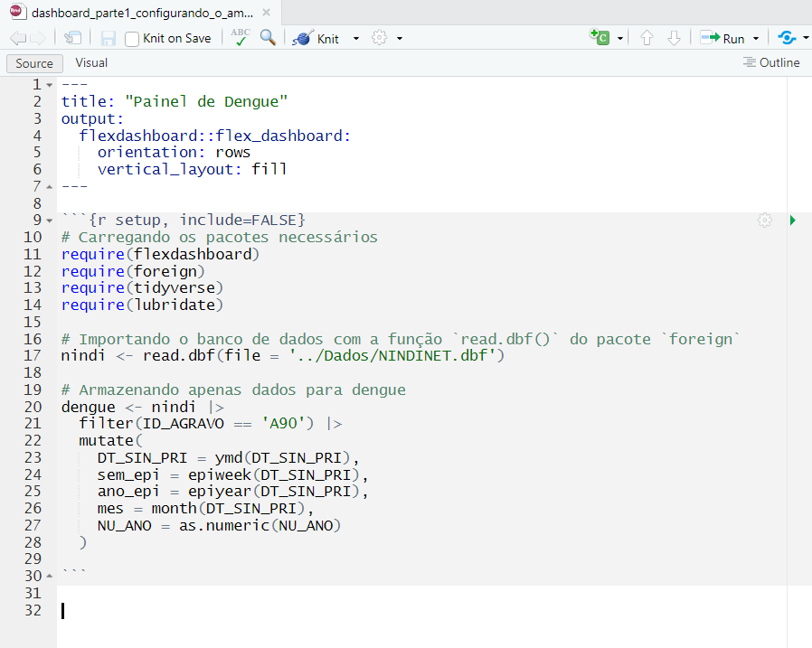The image size is (812, 648).
Task: Click on vertical_layout: fill line
Action: [x=192, y=169]
